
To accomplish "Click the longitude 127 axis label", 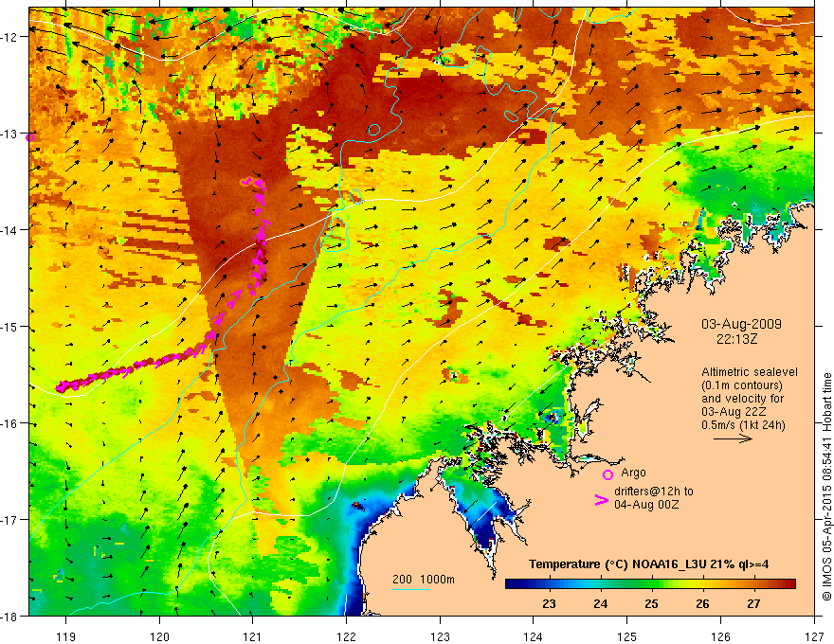I will (x=814, y=636).
